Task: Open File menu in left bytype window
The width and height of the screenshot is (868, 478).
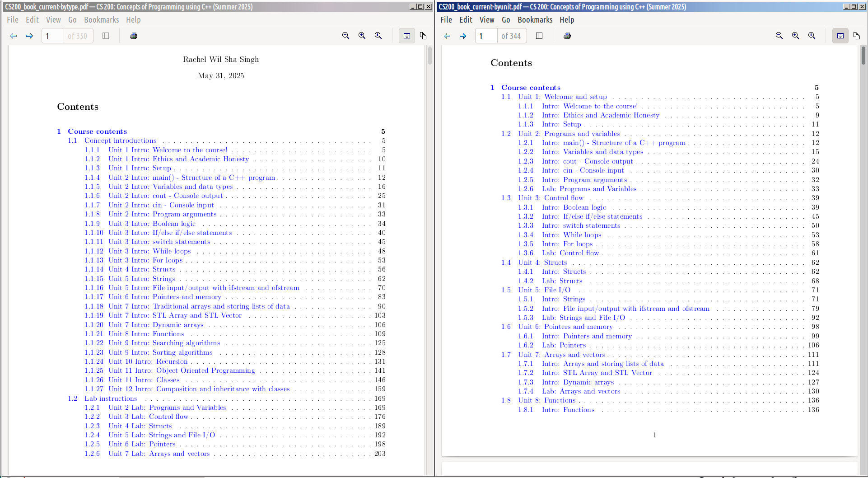Action: point(13,20)
